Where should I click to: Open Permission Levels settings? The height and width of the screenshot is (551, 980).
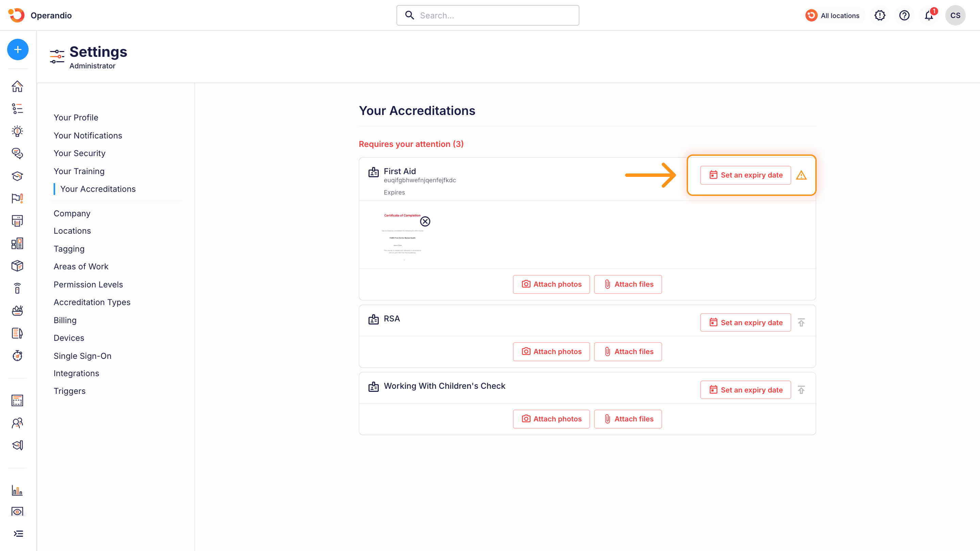click(88, 284)
